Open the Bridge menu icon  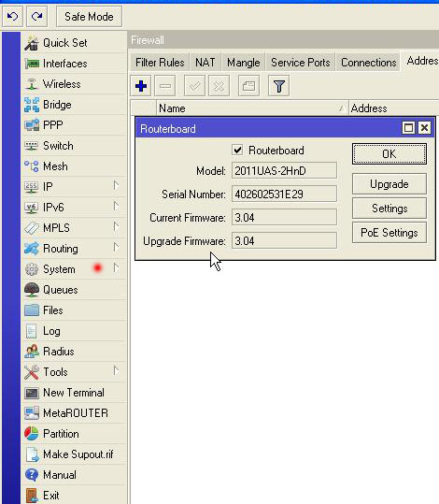coord(32,105)
